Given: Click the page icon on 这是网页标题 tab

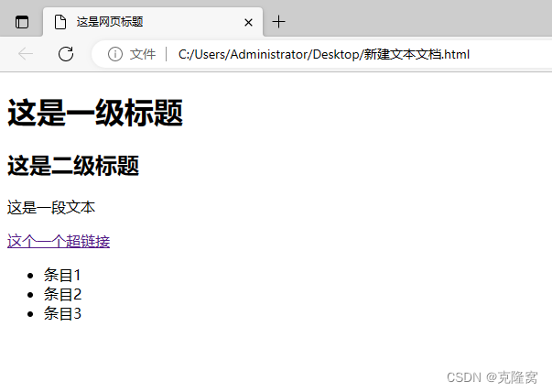Looking at the screenshot, I should 60,22.
